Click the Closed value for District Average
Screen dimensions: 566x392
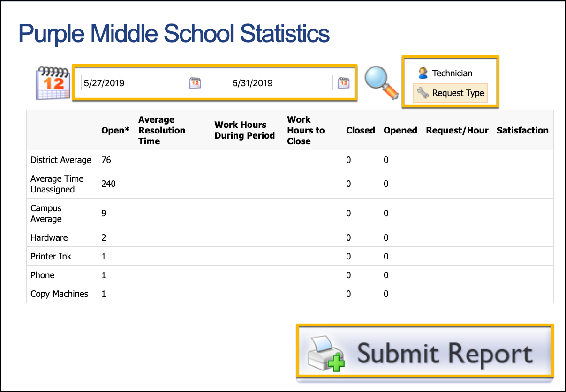click(348, 160)
